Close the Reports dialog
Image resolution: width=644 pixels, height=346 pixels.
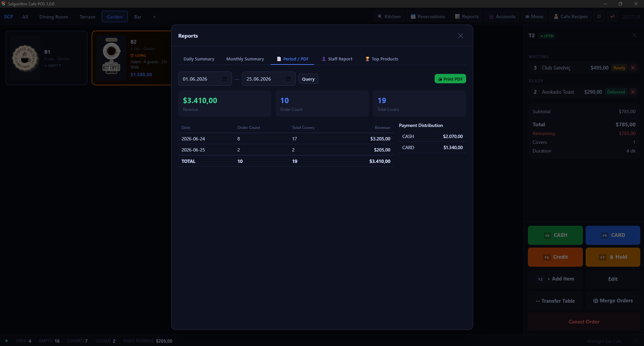pyautogui.click(x=460, y=36)
